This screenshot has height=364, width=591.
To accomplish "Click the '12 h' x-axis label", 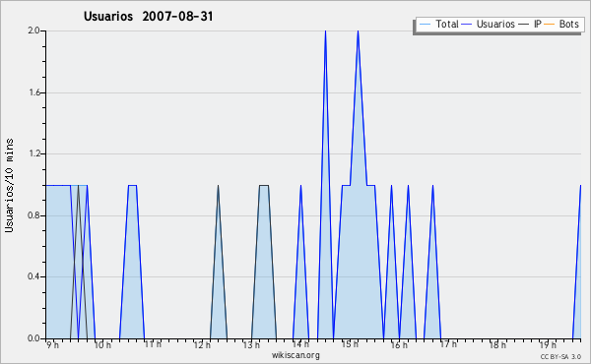I will coord(202,344).
